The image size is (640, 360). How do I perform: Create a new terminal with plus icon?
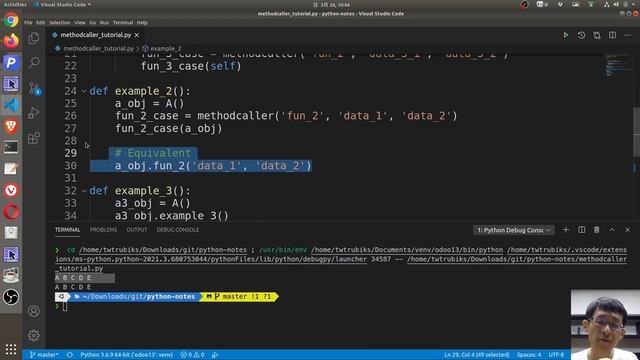pos(566,230)
